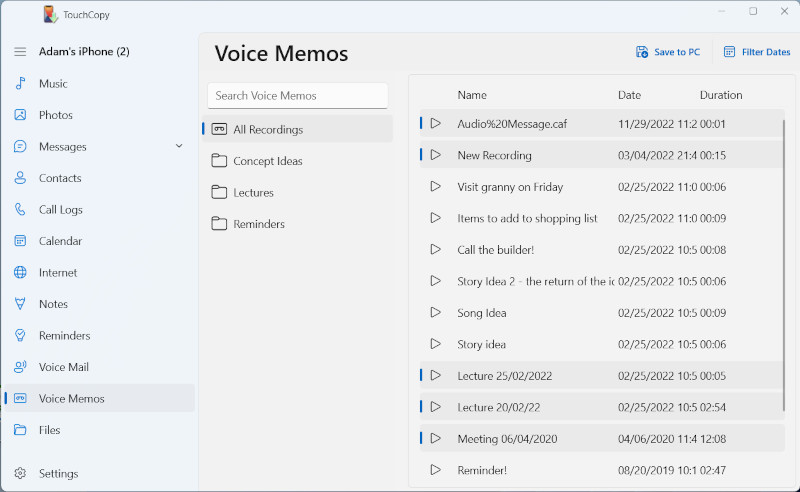Click the Music note icon in sidebar
Image resolution: width=800 pixels, height=492 pixels.
(20, 84)
